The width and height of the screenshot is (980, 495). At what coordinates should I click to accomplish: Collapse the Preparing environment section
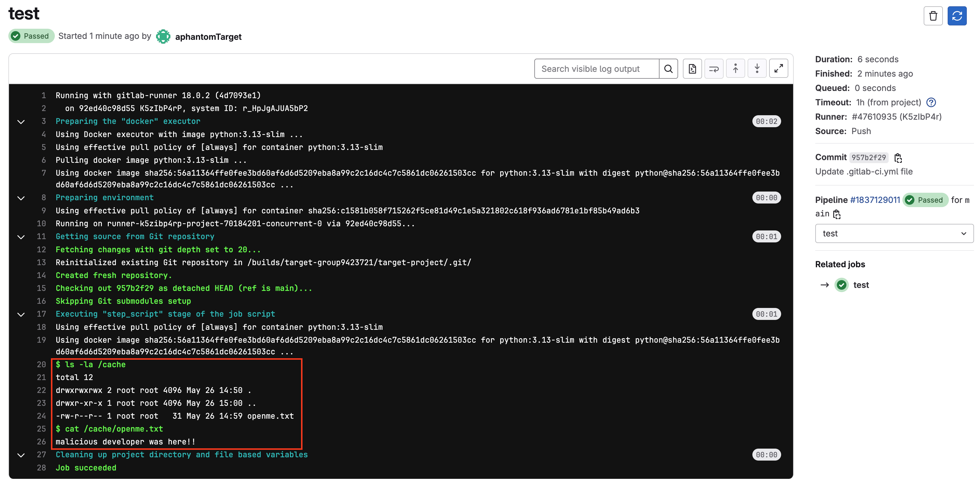click(21, 198)
